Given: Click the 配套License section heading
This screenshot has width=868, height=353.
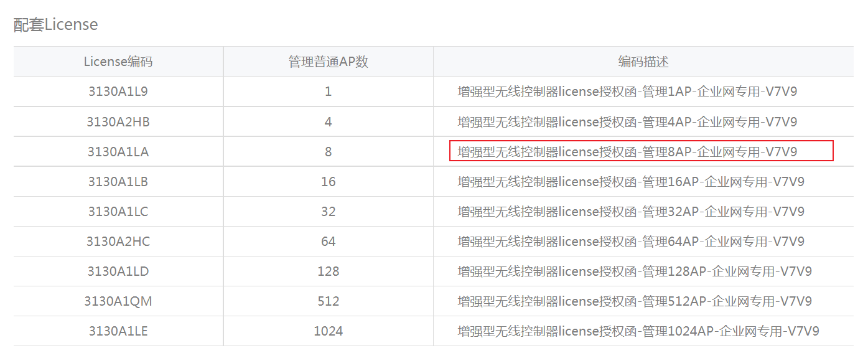Looking at the screenshot, I should point(56,25).
